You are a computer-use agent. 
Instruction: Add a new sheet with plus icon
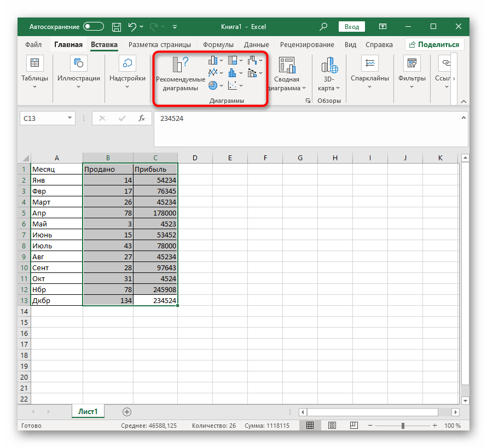[x=127, y=411]
